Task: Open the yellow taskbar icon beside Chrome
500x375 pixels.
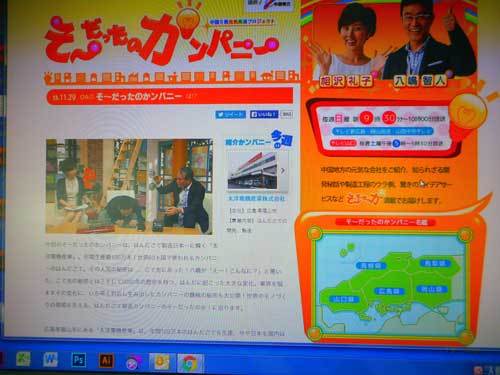Action: 162,362
